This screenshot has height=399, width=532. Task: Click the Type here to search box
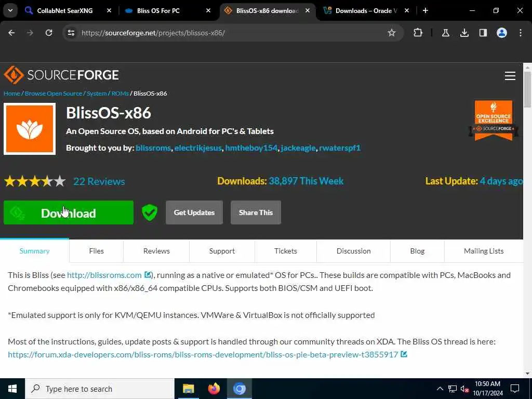(100, 389)
